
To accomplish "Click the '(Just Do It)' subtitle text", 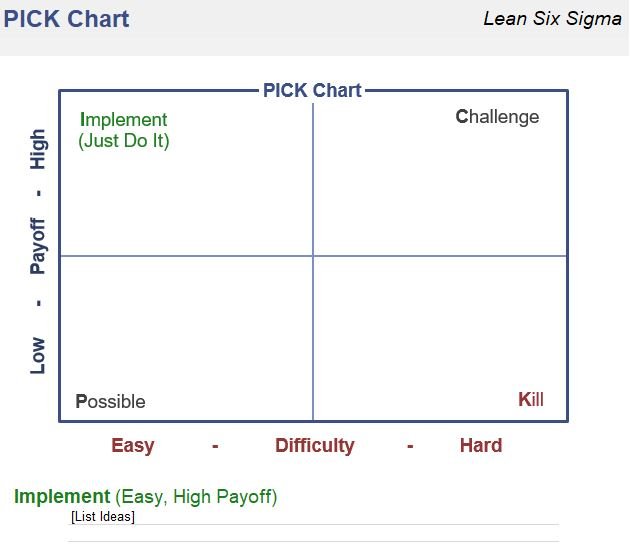I will point(124,141).
